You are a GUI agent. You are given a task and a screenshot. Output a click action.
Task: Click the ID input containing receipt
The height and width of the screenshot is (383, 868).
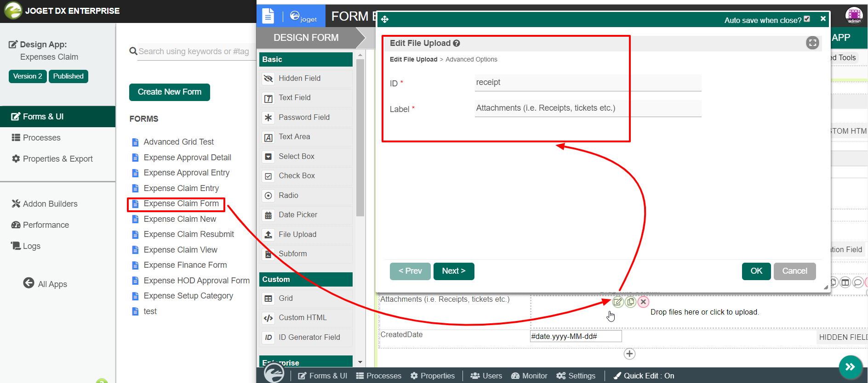588,83
